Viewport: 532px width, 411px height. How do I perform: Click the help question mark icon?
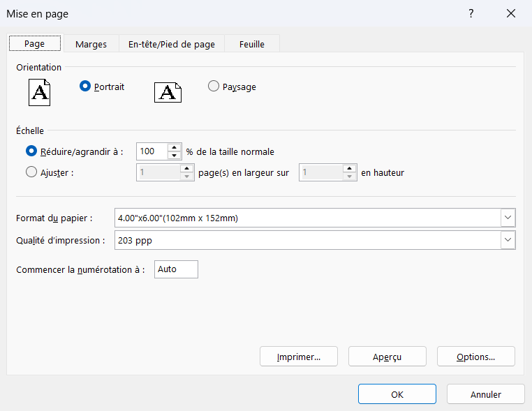(x=471, y=13)
